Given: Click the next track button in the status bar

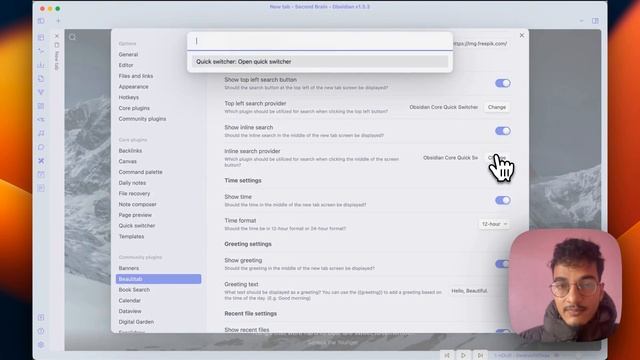Looking at the screenshot, I should point(480,355).
